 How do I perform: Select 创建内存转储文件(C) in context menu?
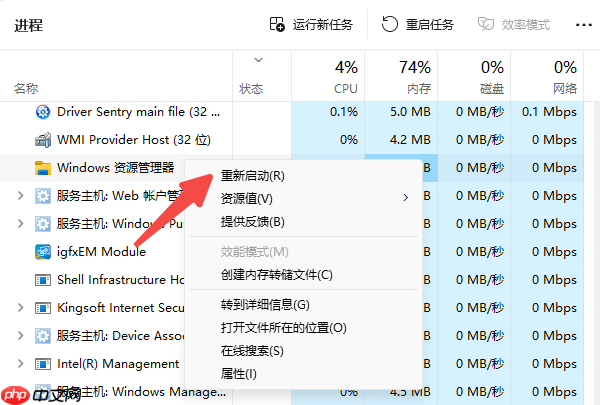[x=276, y=274]
